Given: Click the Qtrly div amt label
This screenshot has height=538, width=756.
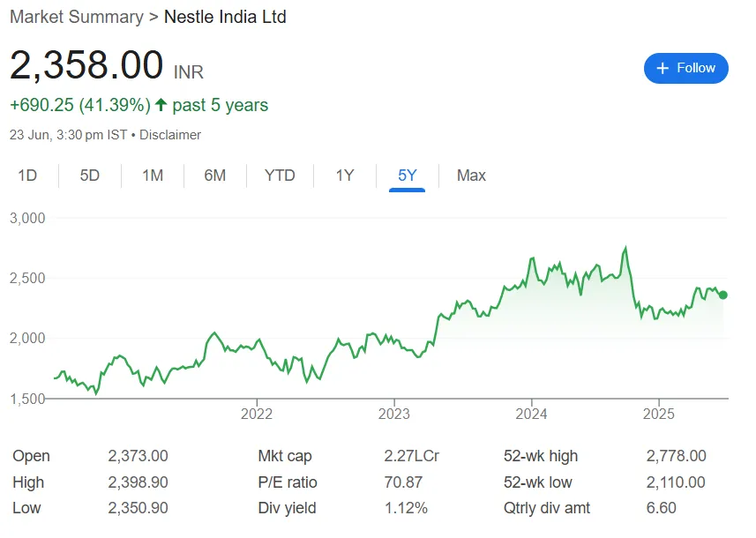Looking at the screenshot, I should click(547, 508).
